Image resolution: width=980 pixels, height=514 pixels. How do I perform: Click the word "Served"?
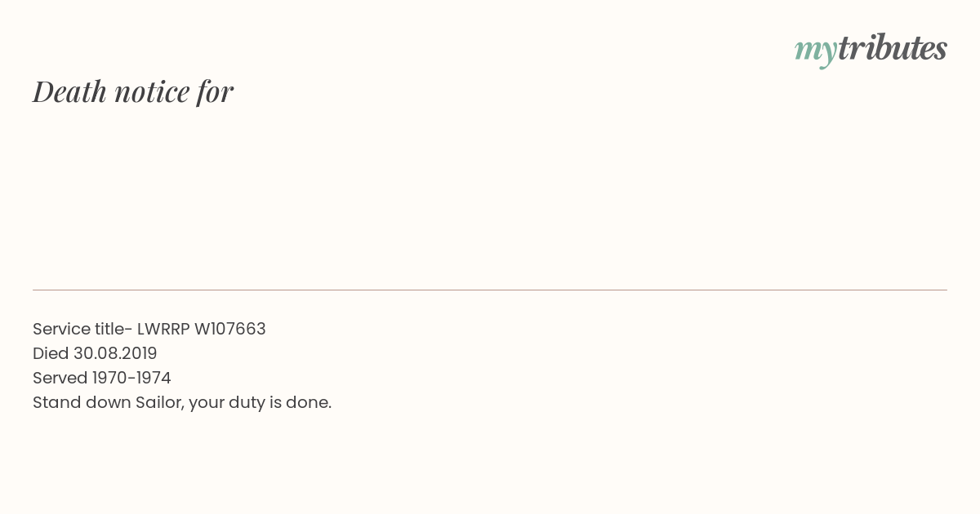[60, 378]
